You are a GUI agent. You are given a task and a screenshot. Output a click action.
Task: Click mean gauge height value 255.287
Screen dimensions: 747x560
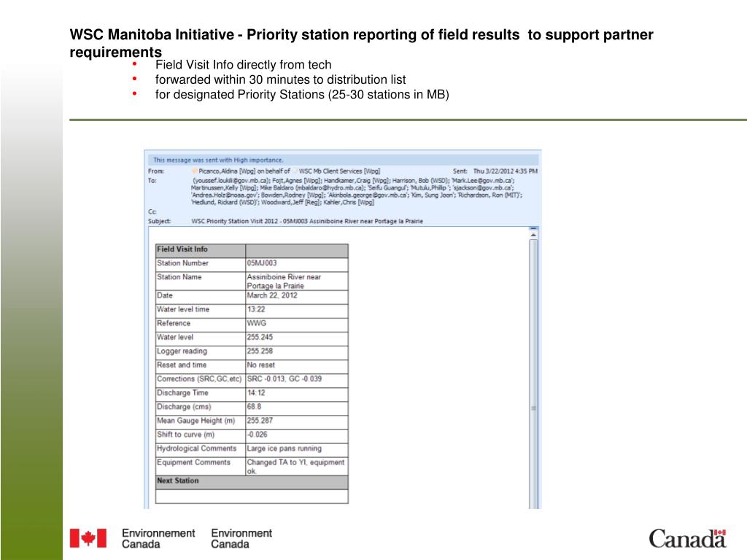[x=297, y=421]
